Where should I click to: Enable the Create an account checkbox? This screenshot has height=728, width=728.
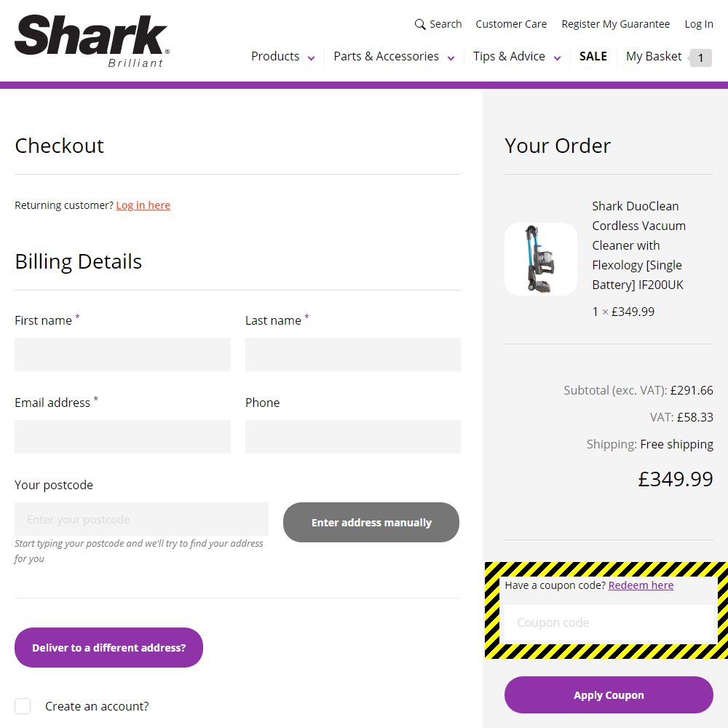coord(23,705)
